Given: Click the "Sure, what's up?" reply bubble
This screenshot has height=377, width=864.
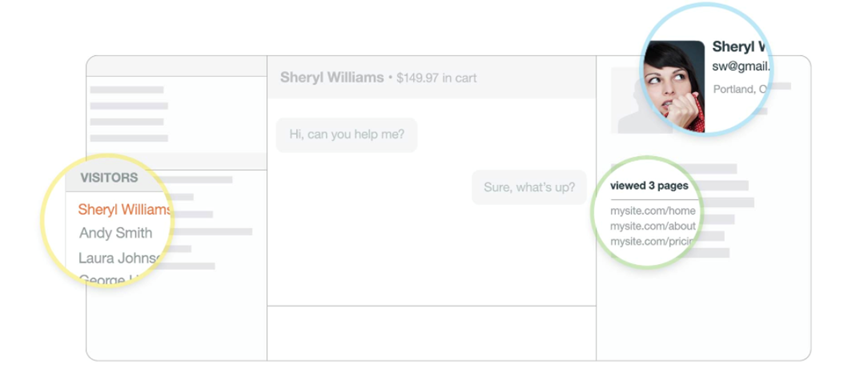Looking at the screenshot, I should (529, 187).
